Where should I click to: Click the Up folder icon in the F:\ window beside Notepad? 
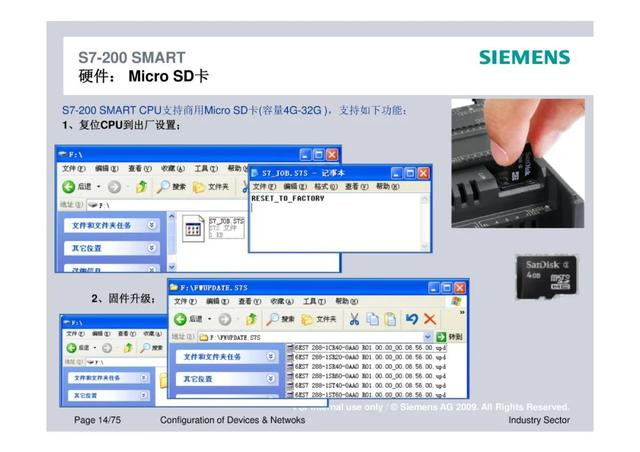141,187
